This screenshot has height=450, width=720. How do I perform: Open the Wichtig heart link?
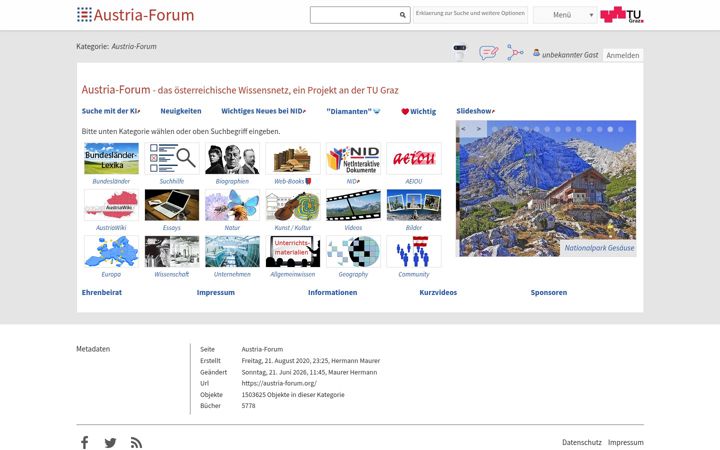[x=419, y=111]
